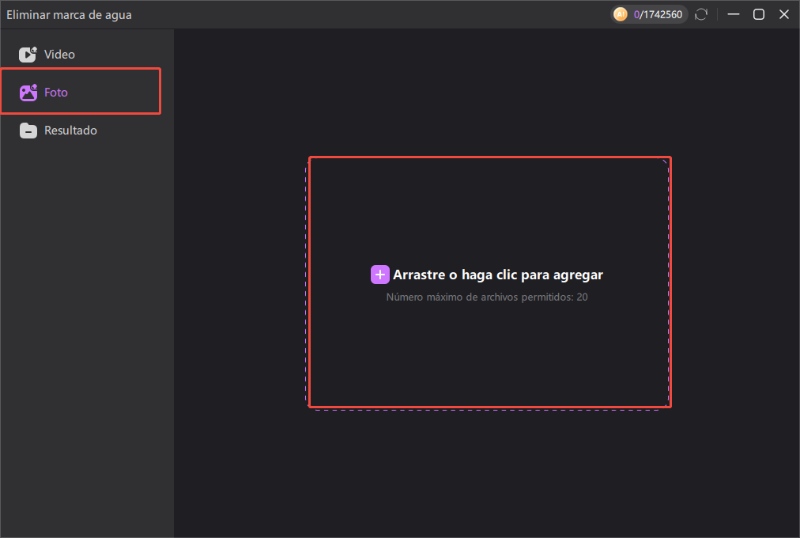Click the "Eliminar marca de agua" window title
Image resolution: width=800 pixels, height=538 pixels.
tap(69, 15)
